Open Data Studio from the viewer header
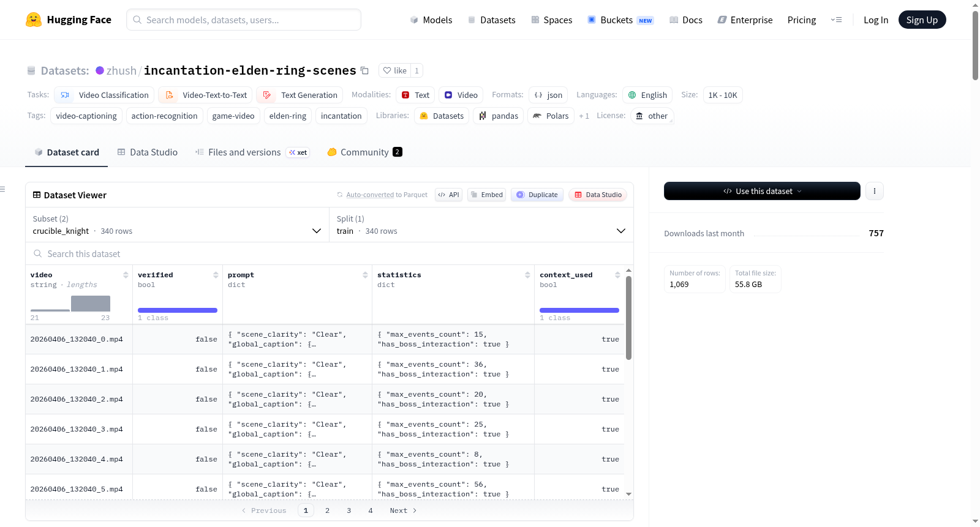980x527 pixels. coord(598,195)
